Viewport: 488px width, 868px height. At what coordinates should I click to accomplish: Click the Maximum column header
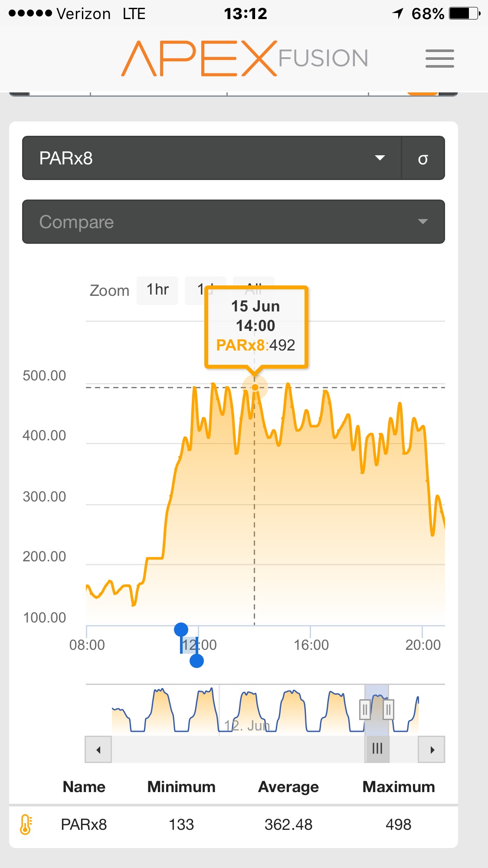click(x=398, y=787)
